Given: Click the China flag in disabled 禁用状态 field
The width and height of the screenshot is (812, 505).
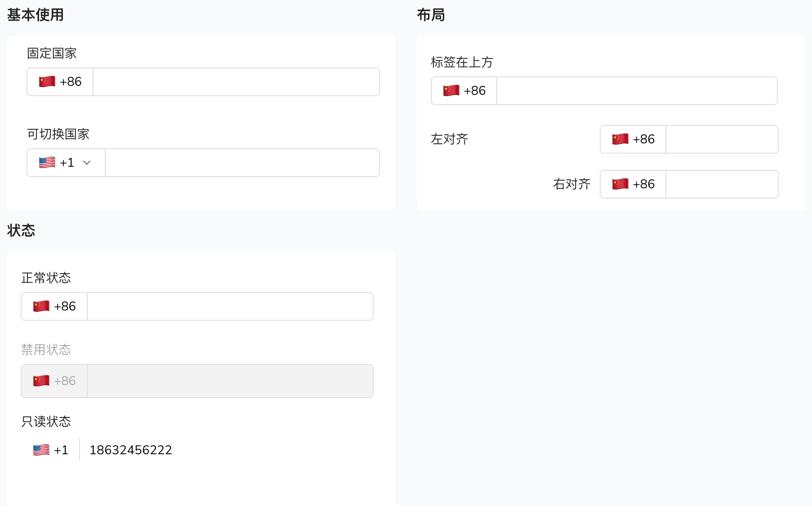Looking at the screenshot, I should (x=41, y=381).
